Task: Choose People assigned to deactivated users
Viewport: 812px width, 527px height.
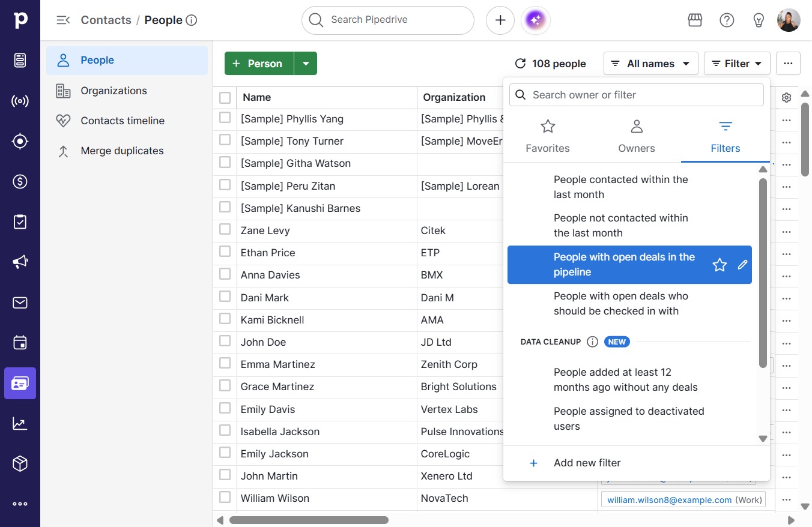Action: coord(629,419)
